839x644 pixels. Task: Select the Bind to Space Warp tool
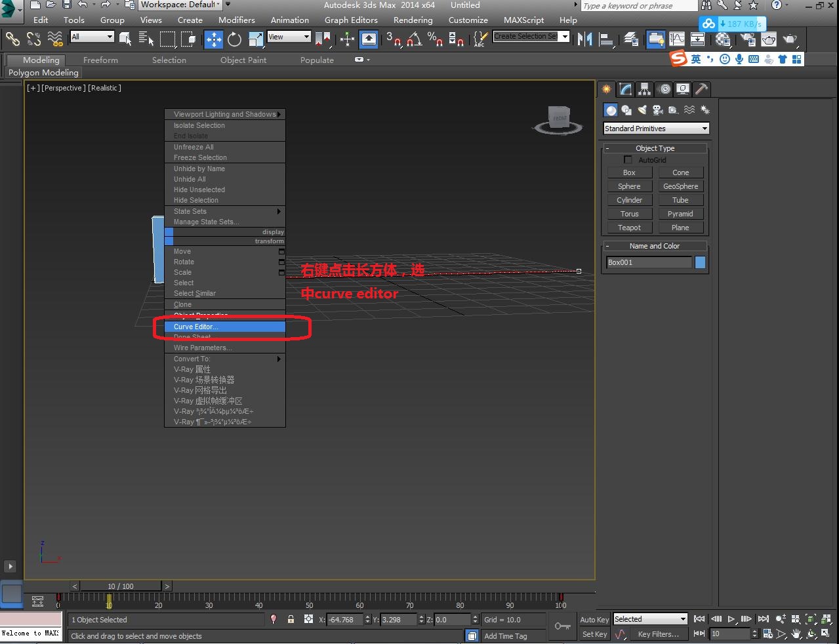tap(55, 39)
